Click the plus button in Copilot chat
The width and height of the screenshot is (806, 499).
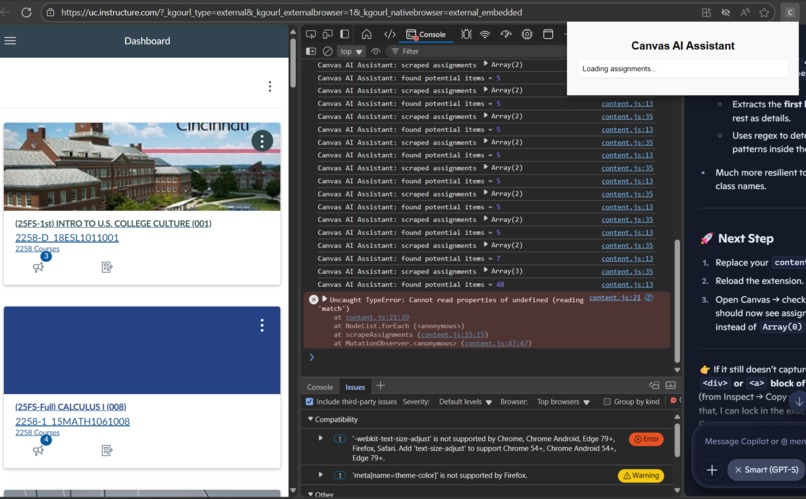[x=712, y=470]
